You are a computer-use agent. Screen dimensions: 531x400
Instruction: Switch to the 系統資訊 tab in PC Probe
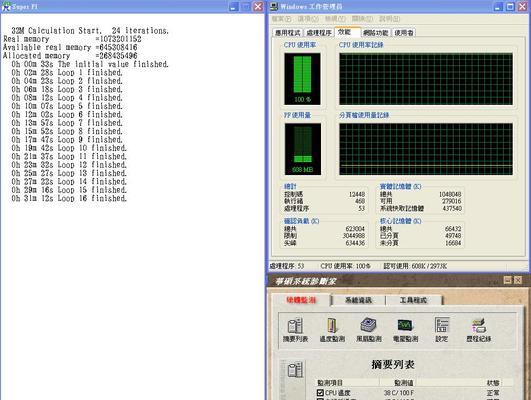[358, 300]
